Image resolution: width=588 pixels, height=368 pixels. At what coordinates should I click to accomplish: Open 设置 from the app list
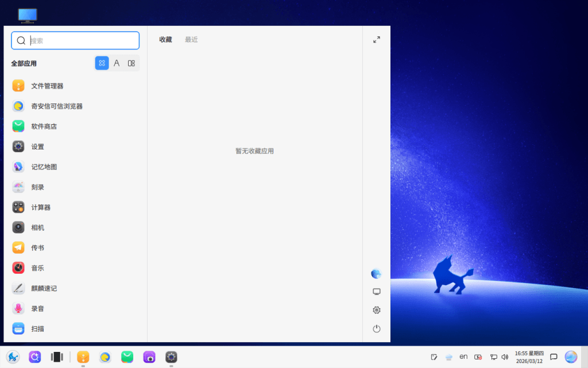point(75,147)
